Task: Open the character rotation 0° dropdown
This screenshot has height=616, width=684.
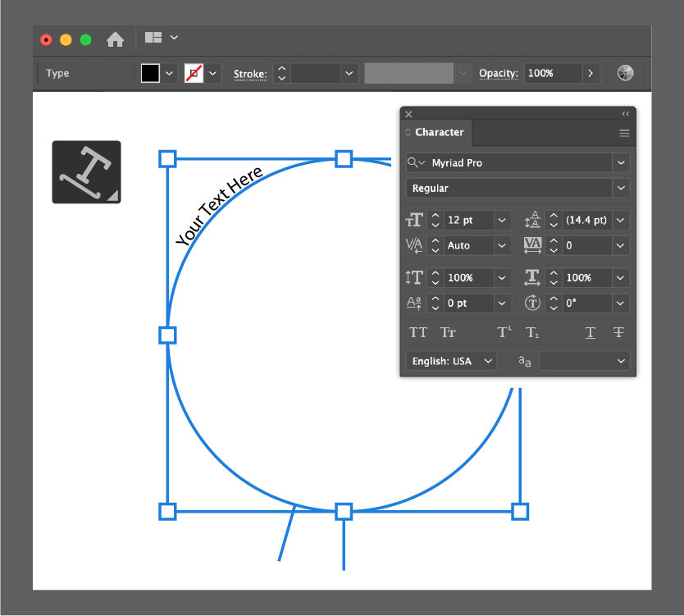Action: [620, 303]
